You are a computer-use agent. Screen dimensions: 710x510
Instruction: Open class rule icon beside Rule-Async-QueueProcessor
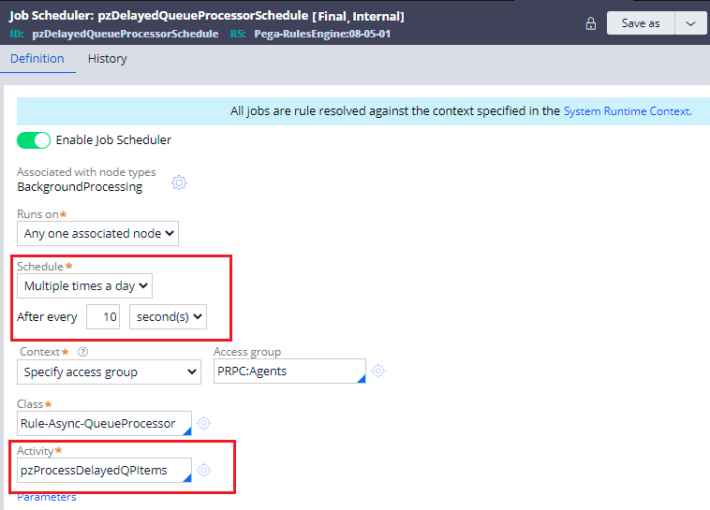(203, 423)
